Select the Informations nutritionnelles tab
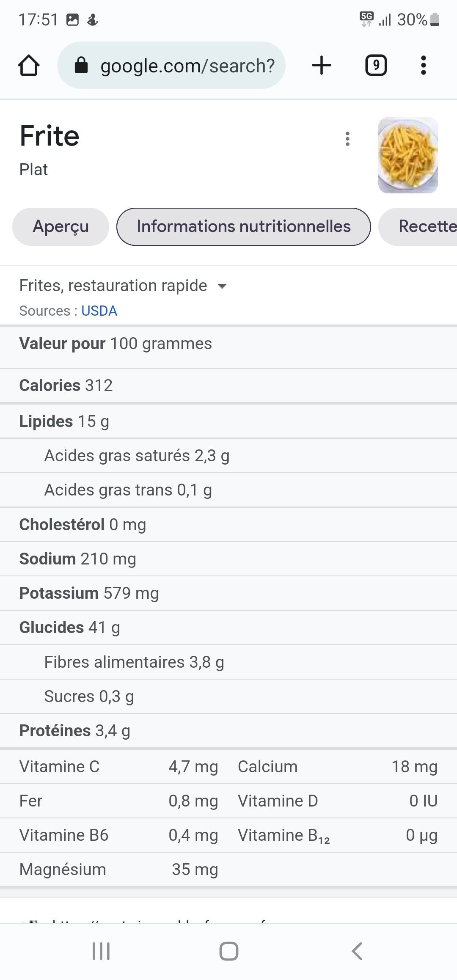The width and height of the screenshot is (457, 980). [243, 226]
